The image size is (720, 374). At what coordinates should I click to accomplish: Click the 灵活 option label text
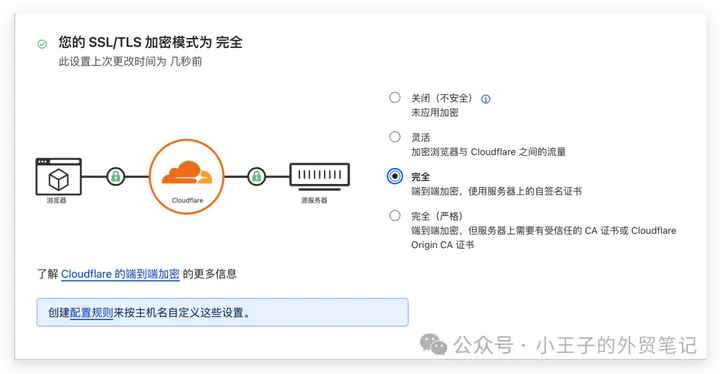point(420,137)
